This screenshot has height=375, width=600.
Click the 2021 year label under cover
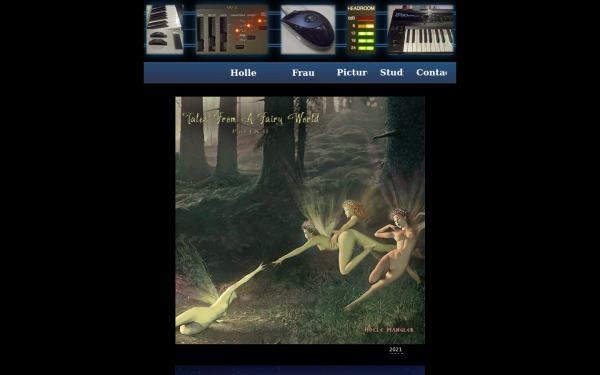tap(395, 349)
